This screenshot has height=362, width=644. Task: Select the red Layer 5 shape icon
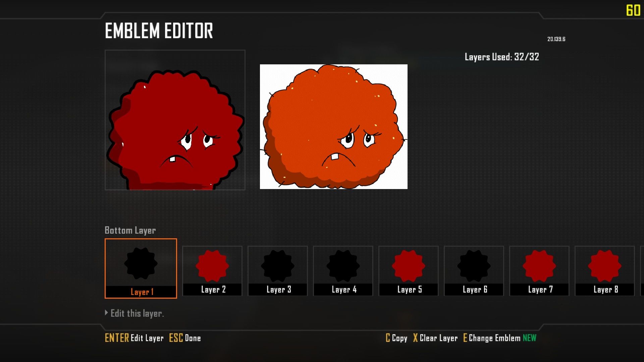pos(409,266)
